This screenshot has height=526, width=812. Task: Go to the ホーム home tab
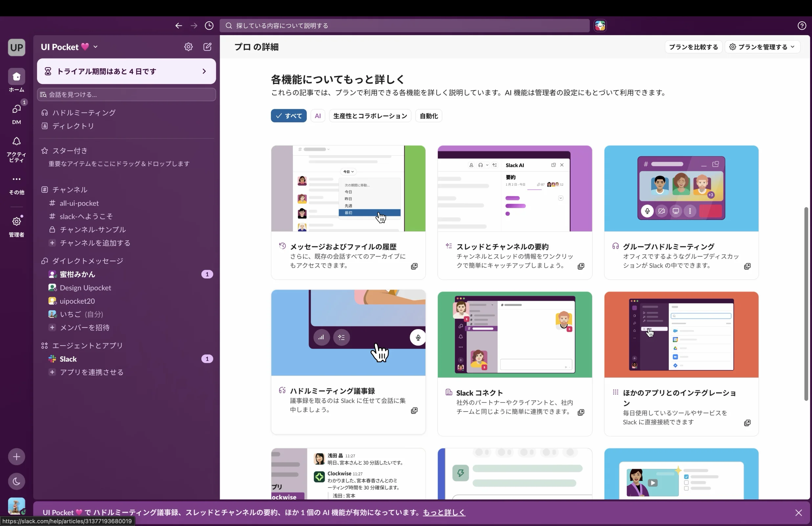(16, 81)
